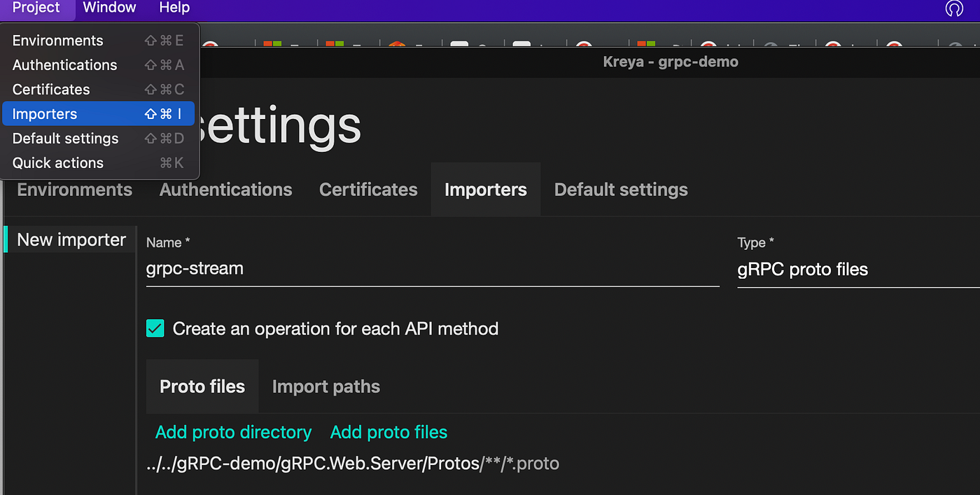Click the headphone status icon in menu bar
The width and height of the screenshot is (980, 495).
pyautogui.click(x=954, y=8)
